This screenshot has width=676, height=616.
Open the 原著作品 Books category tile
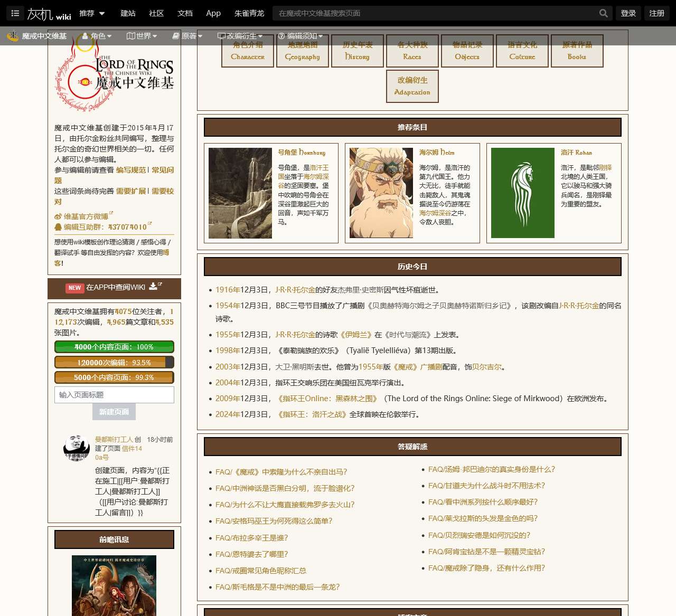[577, 51]
